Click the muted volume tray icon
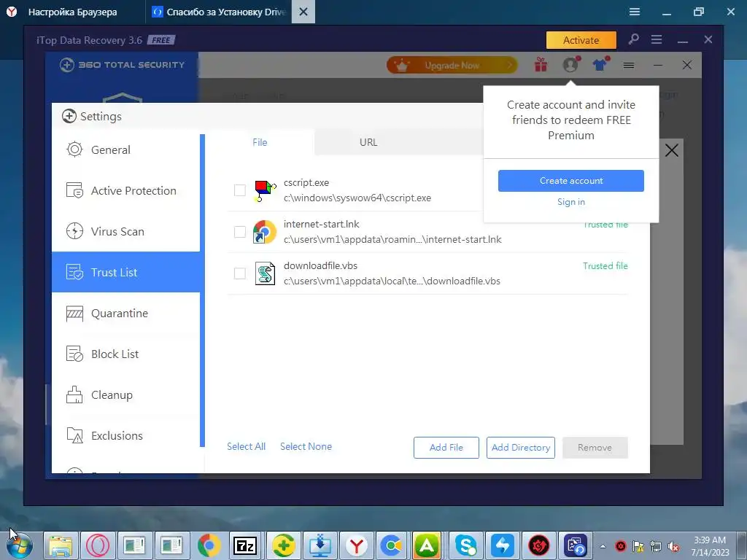Image resolution: width=747 pixels, height=560 pixels. (x=673, y=546)
